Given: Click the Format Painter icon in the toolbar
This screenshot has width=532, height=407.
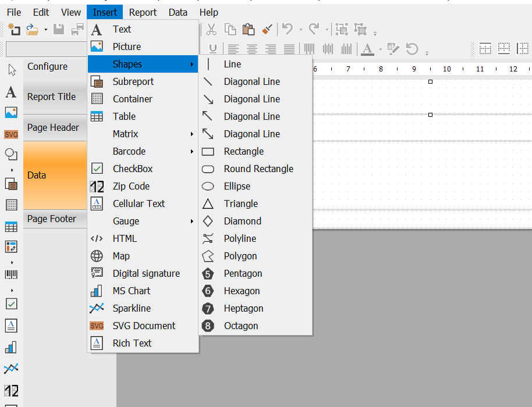Looking at the screenshot, I should click(267, 28).
